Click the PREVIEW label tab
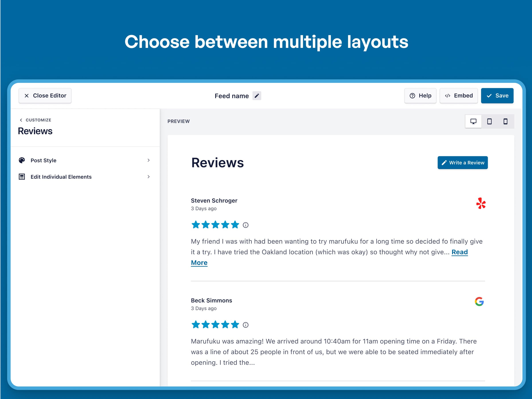The height and width of the screenshot is (399, 532). coord(178,121)
